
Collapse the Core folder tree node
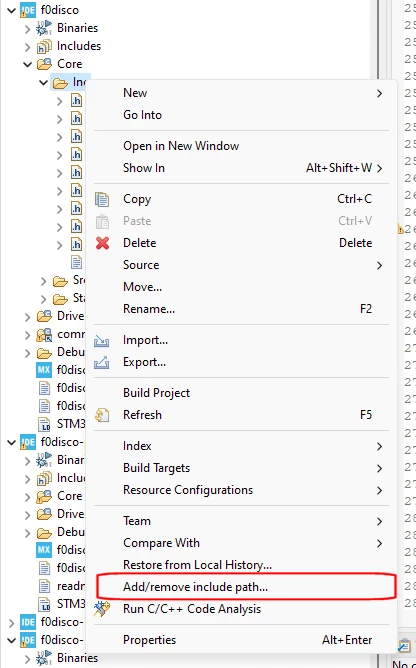pos(28,64)
